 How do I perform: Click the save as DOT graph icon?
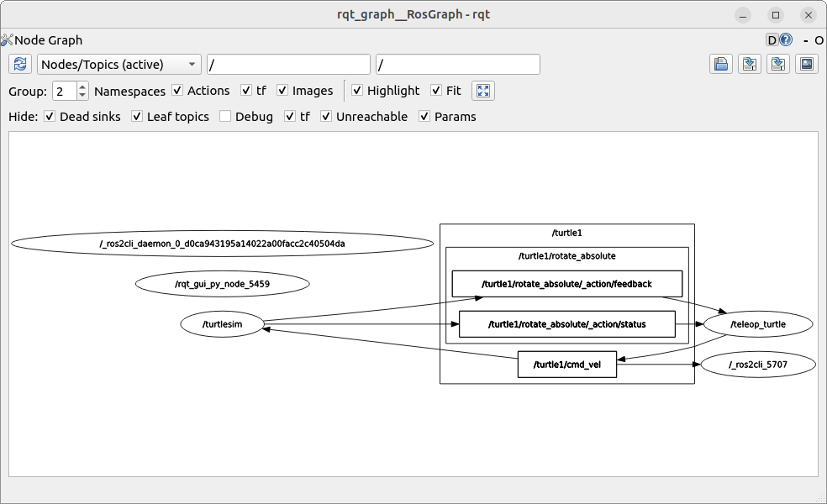750,65
